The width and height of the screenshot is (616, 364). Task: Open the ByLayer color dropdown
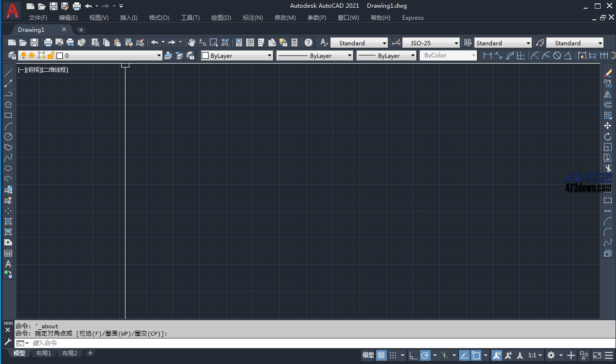(x=269, y=55)
